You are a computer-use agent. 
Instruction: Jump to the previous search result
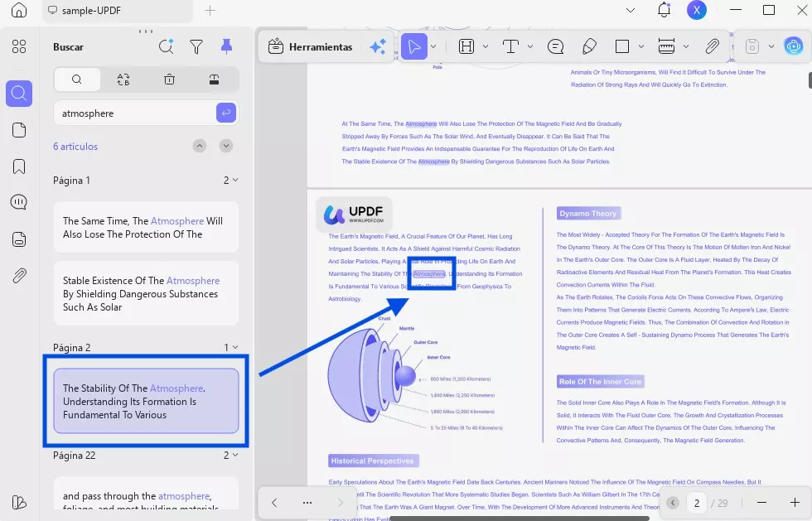click(x=200, y=146)
